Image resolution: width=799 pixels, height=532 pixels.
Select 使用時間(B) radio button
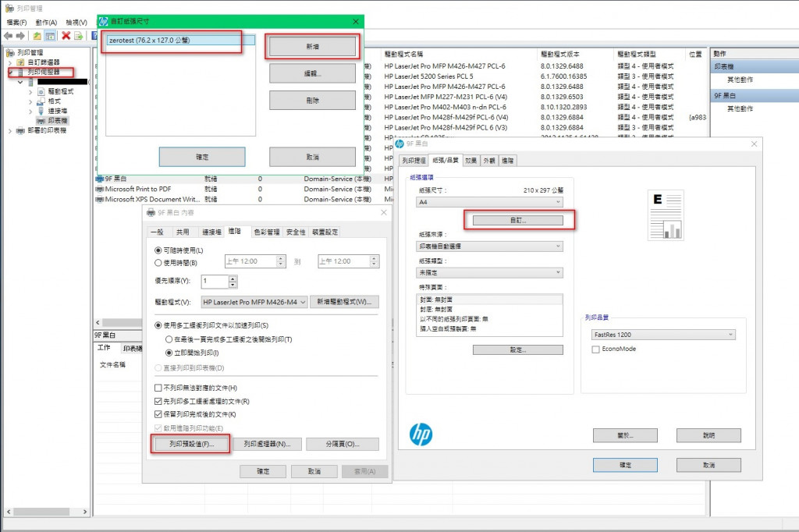pyautogui.click(x=158, y=263)
